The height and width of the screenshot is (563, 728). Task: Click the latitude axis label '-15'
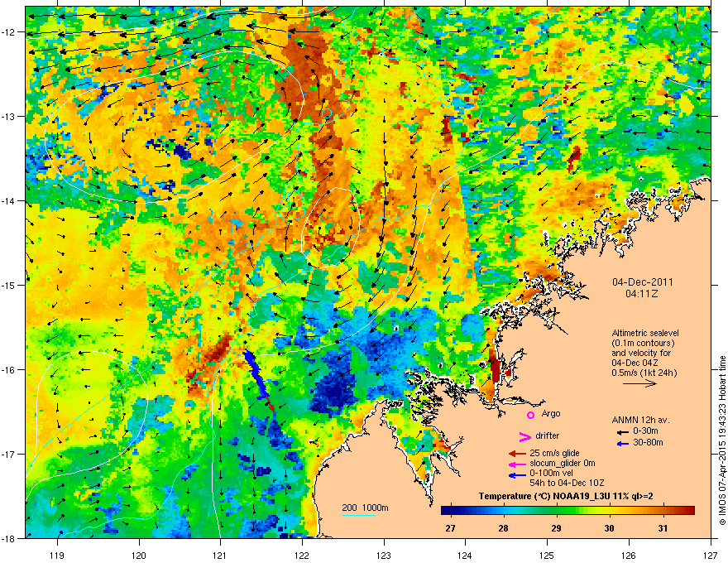coord(8,285)
